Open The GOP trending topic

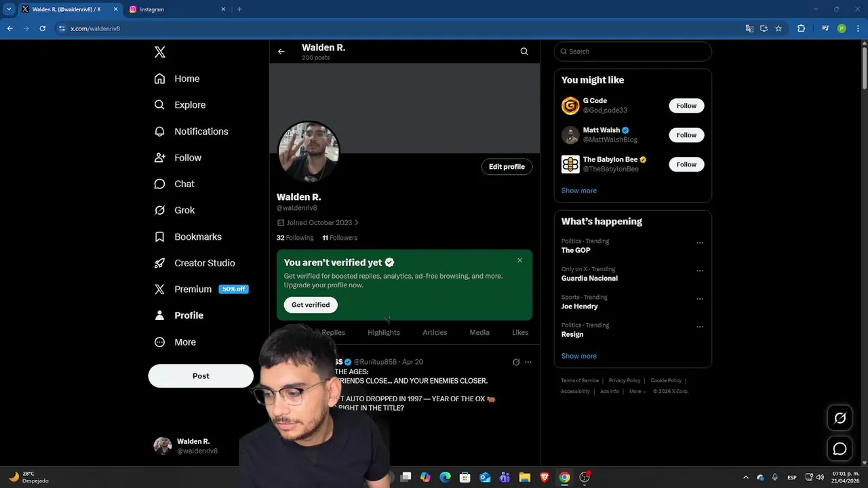(576, 250)
